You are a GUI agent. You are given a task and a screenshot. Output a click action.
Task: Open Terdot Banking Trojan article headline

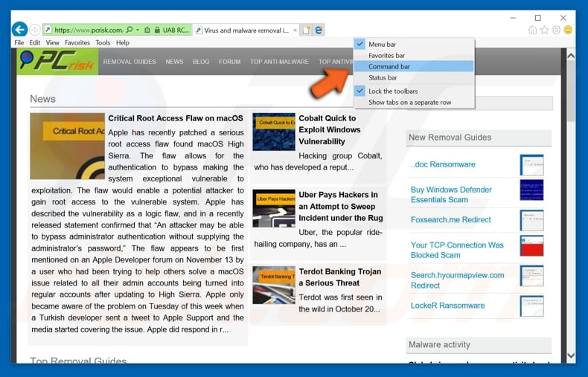339,277
